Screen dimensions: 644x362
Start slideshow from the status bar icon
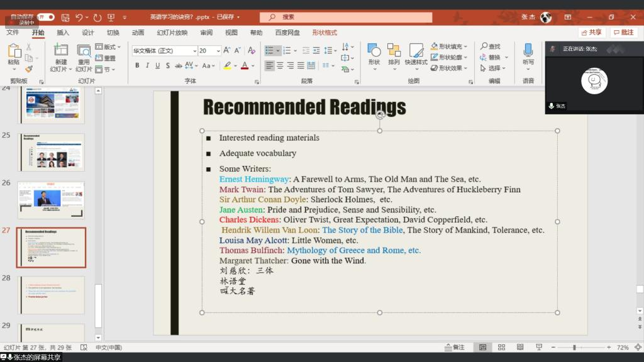539,347
